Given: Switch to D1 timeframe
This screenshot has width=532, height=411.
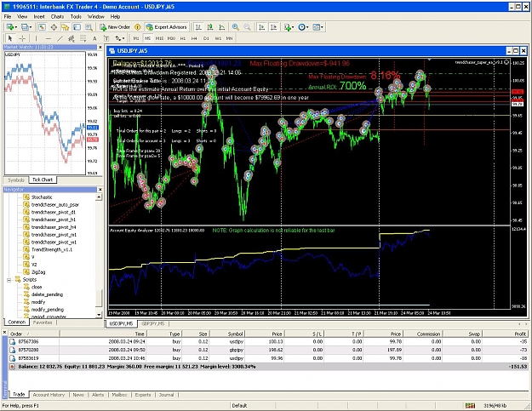Looking at the screenshot, I should 206,38.
